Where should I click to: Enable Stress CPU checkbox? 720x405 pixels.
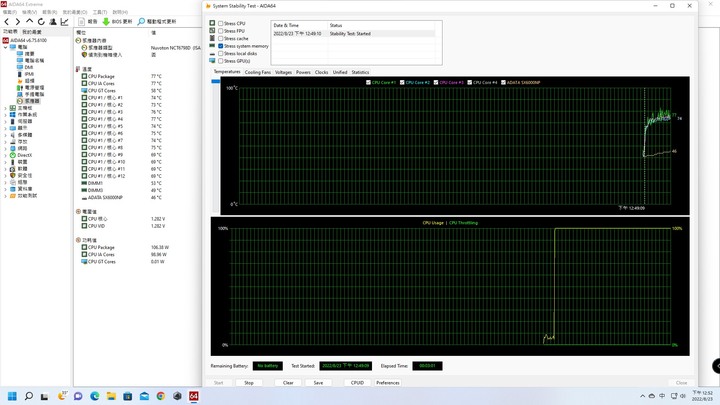220,23
